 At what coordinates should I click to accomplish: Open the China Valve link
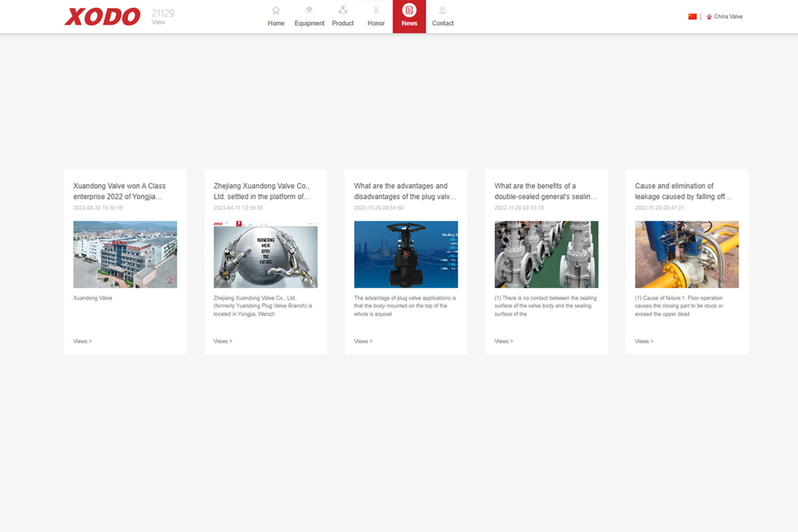728,16
